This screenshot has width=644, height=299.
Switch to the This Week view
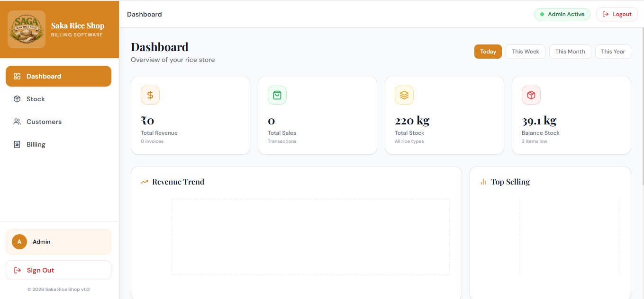pyautogui.click(x=525, y=51)
